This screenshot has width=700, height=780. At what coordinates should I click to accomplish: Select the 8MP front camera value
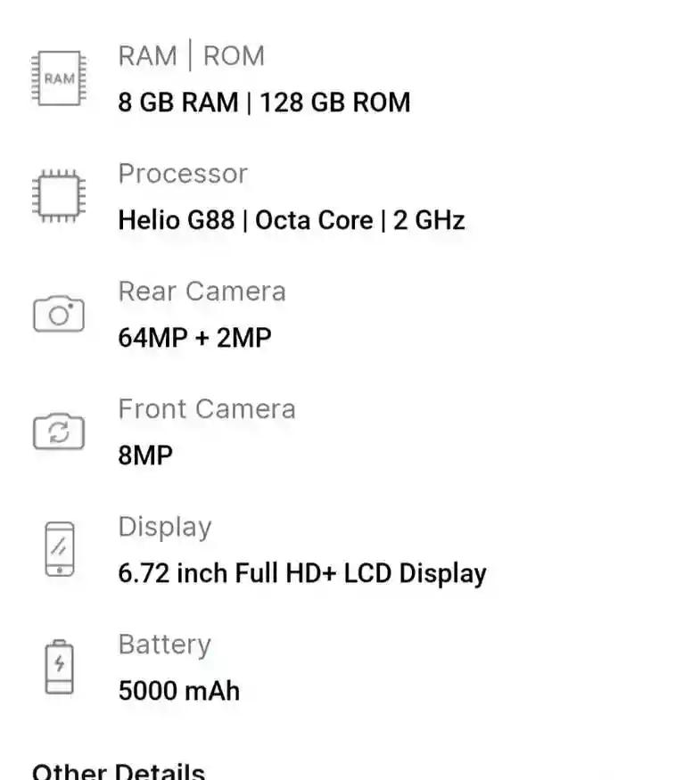[145, 456]
